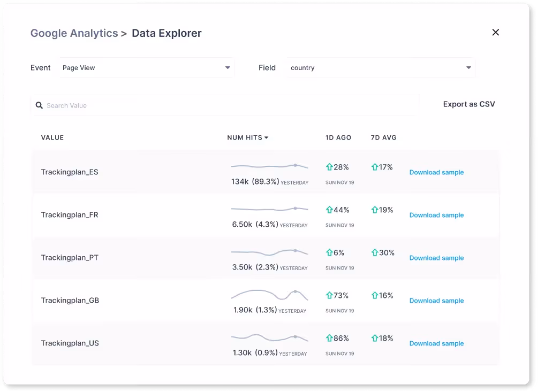Viewport: 545px width, 392px height.
Task: Open the Event Page View dropdown
Action: (147, 68)
